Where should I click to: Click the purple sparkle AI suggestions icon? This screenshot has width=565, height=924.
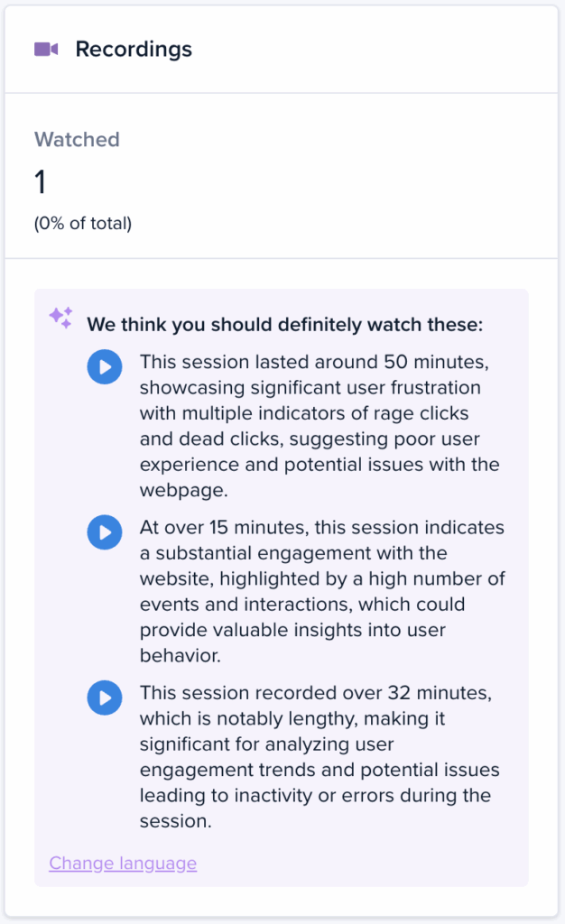click(x=60, y=318)
